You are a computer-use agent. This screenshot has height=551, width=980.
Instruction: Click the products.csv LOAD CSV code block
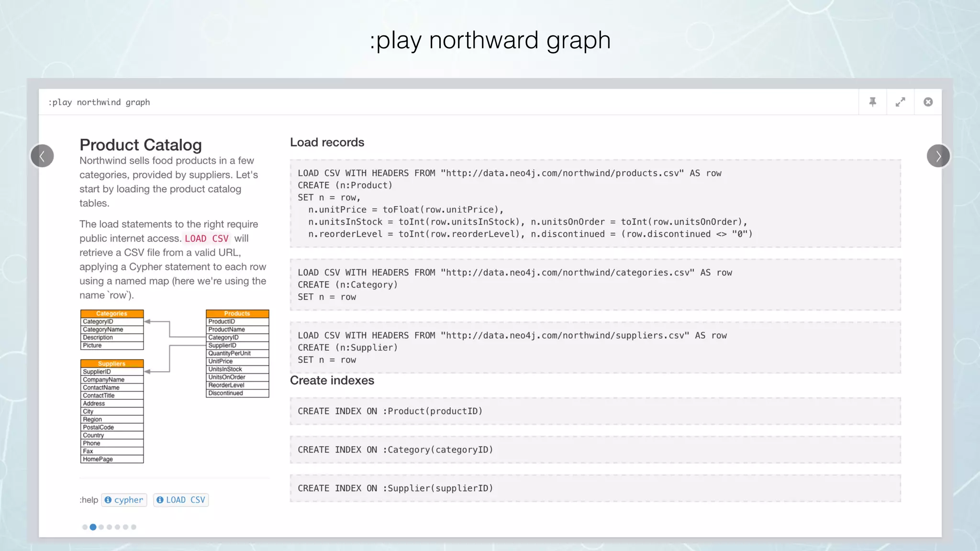tap(595, 203)
